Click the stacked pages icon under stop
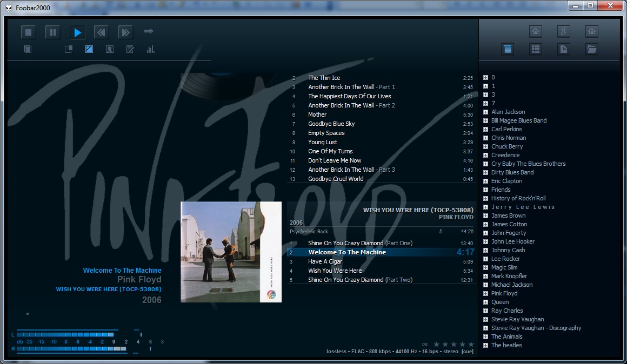 pyautogui.click(x=28, y=49)
